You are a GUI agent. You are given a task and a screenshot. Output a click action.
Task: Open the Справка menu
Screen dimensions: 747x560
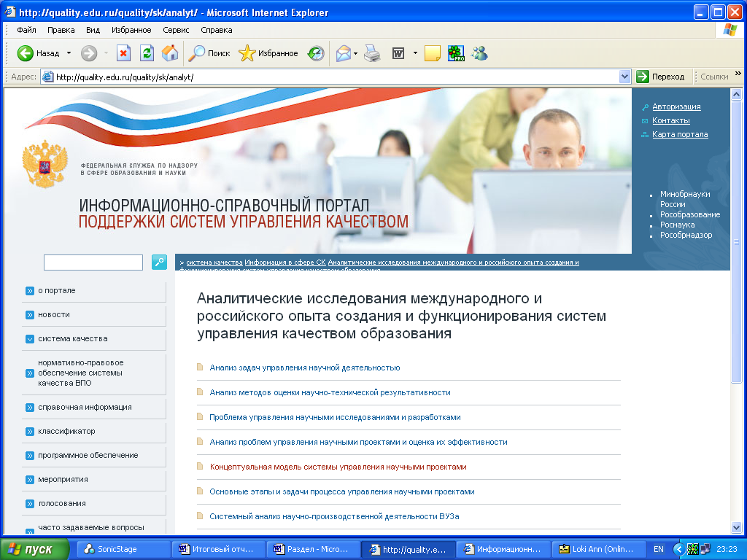pyautogui.click(x=216, y=30)
